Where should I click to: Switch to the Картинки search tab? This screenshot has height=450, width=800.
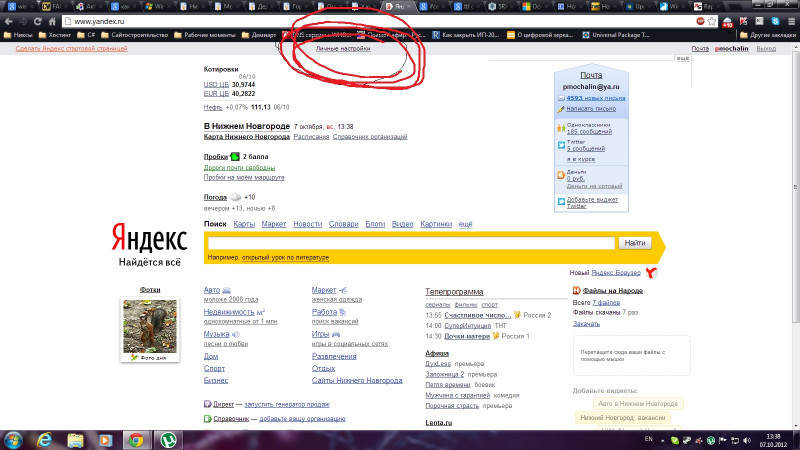click(436, 224)
